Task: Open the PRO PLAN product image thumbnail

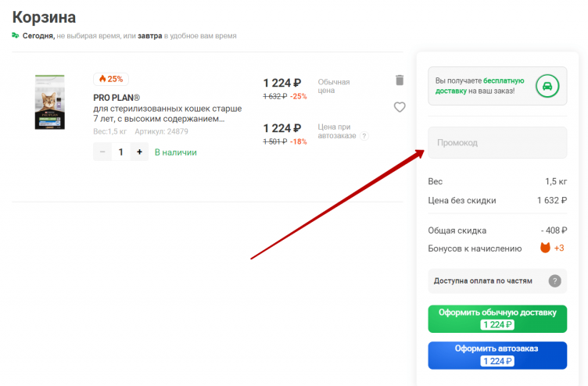Action: coord(49,102)
